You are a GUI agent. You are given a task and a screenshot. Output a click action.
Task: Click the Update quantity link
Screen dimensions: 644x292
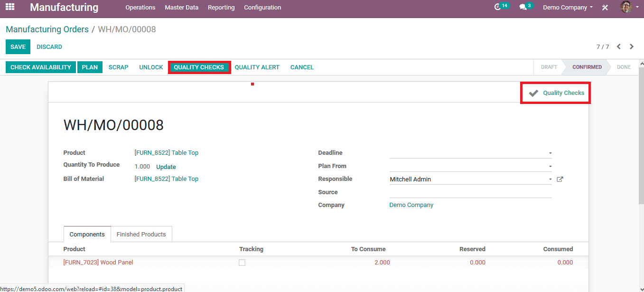(166, 167)
